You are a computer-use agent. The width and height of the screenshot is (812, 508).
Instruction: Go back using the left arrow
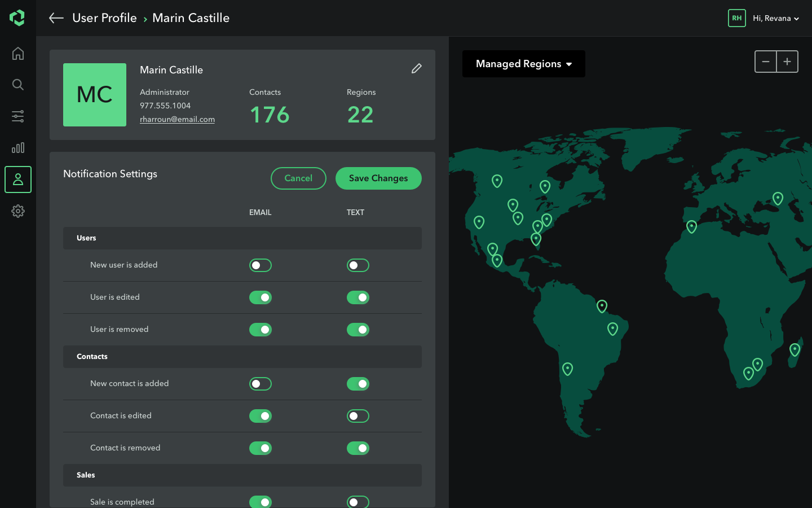coord(56,18)
